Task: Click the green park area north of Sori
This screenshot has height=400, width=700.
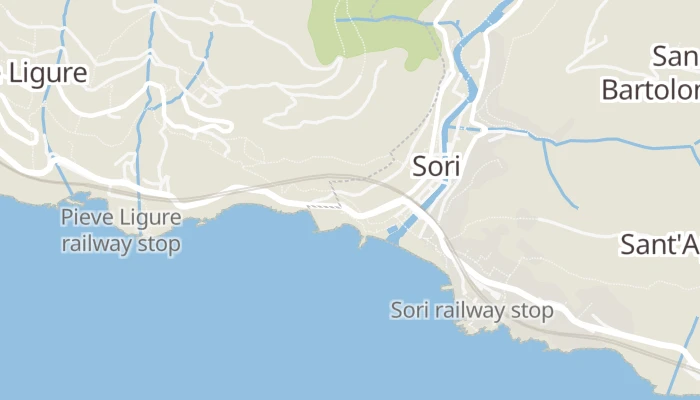Action: (x=374, y=33)
